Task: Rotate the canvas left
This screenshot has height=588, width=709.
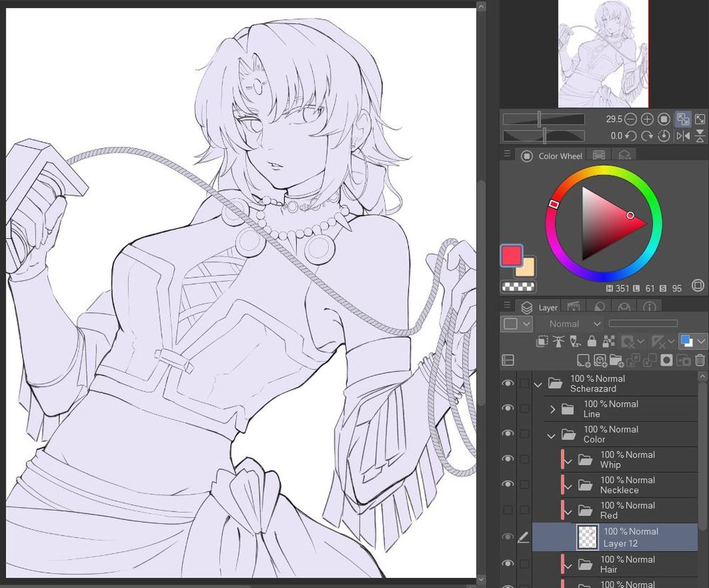Action: 630,136
